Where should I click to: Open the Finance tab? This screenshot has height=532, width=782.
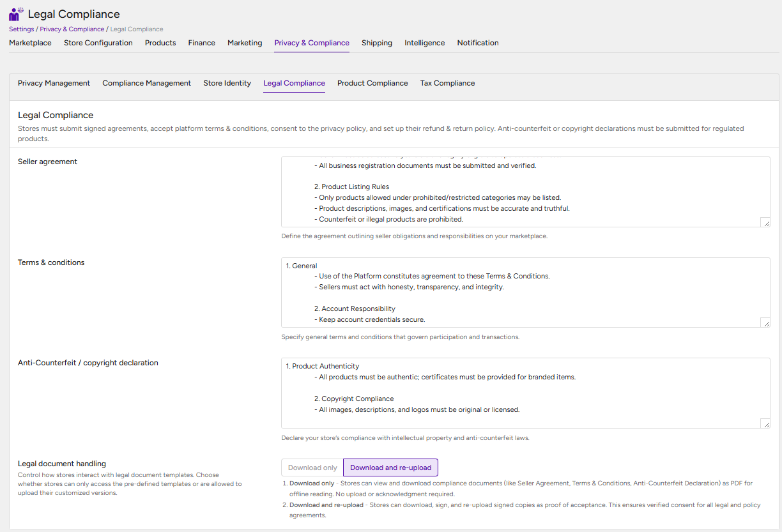pyautogui.click(x=202, y=43)
